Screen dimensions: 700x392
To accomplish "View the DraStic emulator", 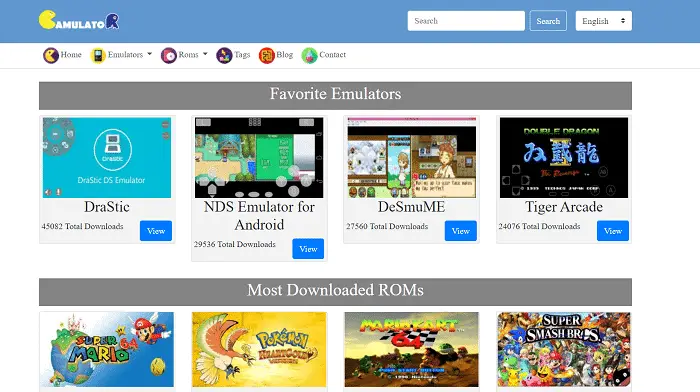I will pos(156,231).
